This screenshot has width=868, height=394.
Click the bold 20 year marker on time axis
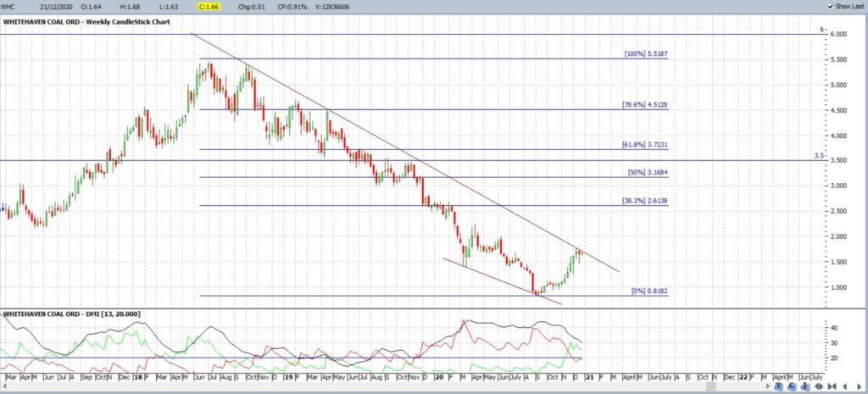(x=439, y=377)
